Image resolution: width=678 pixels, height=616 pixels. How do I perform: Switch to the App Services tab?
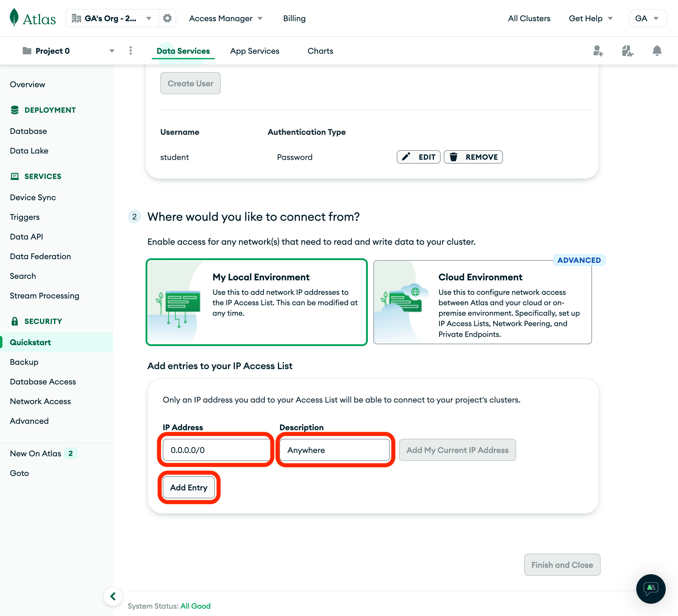(254, 51)
